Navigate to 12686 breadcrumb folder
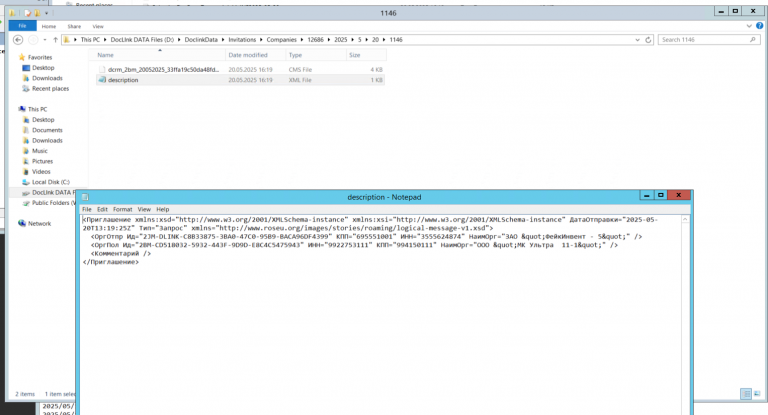The width and height of the screenshot is (768, 415). coord(315,40)
